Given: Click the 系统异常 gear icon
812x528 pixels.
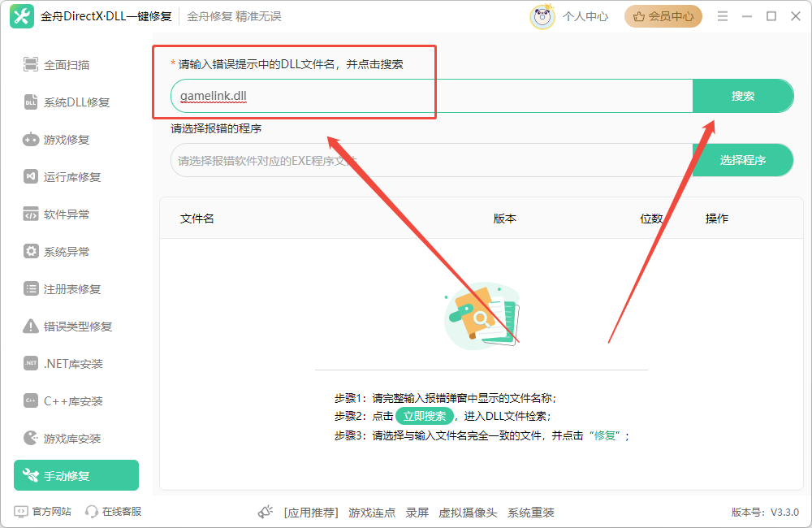Looking at the screenshot, I should click(31, 251).
